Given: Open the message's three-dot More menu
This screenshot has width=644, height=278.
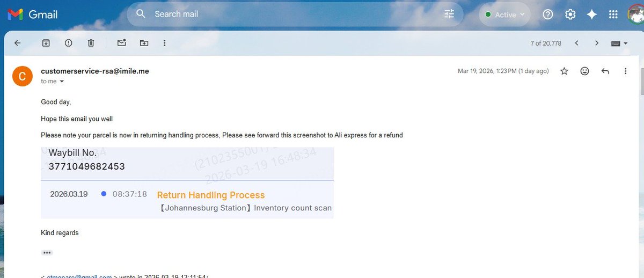Looking at the screenshot, I should tap(626, 71).
